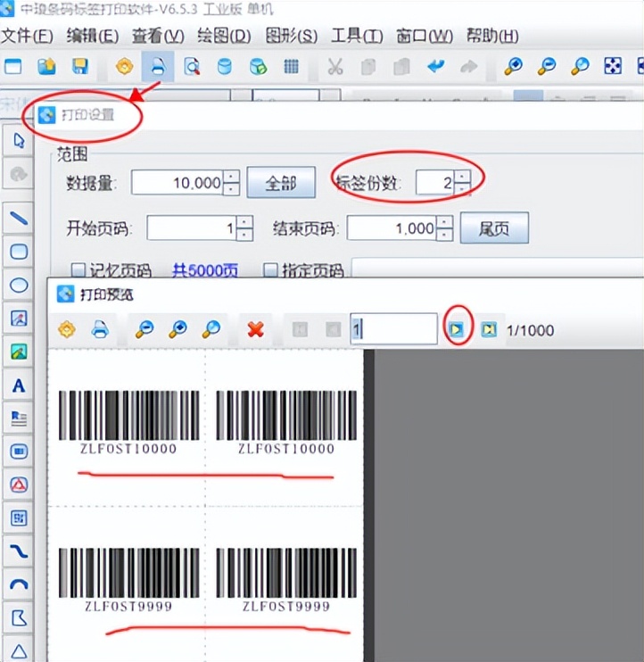Viewport: 644px width, 662px height.
Task: Open settings gear icon in print preview toolbar
Action: pyautogui.click(x=67, y=329)
